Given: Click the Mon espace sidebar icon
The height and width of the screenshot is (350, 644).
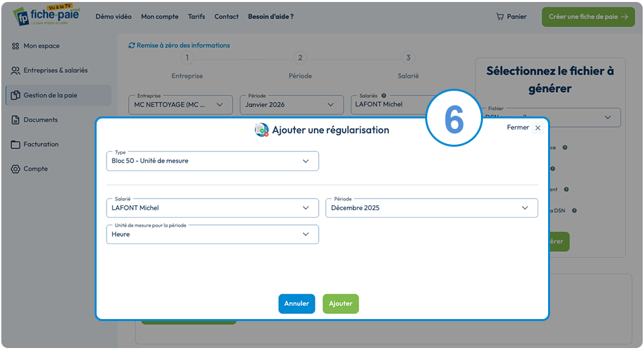Looking at the screenshot, I should tap(15, 46).
